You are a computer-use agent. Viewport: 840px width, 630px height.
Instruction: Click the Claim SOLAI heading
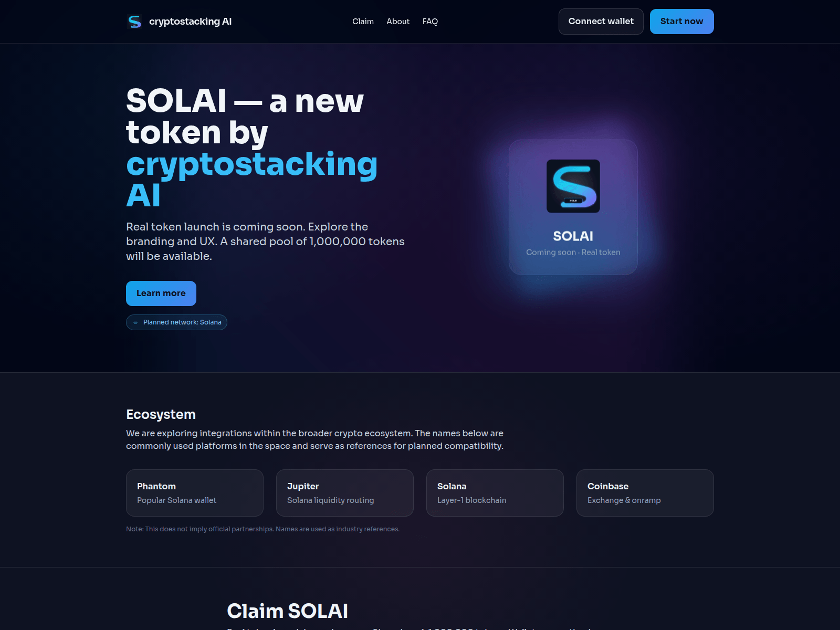pyautogui.click(x=287, y=611)
